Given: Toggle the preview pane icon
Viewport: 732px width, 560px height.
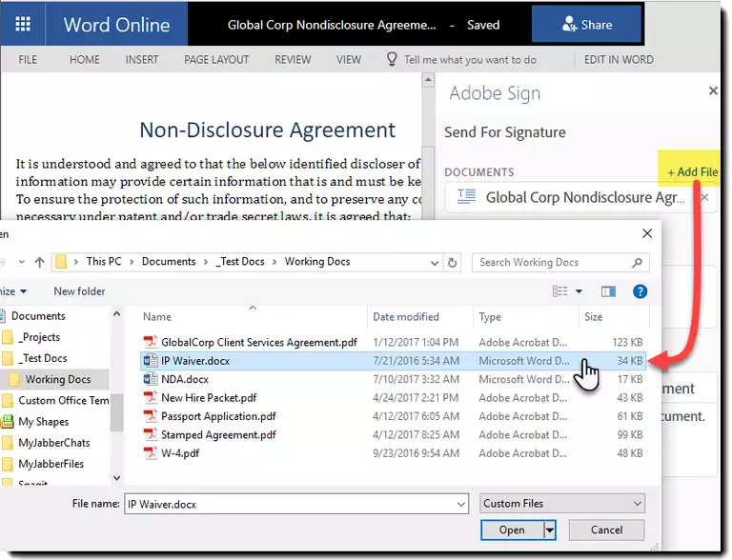Looking at the screenshot, I should (x=609, y=291).
